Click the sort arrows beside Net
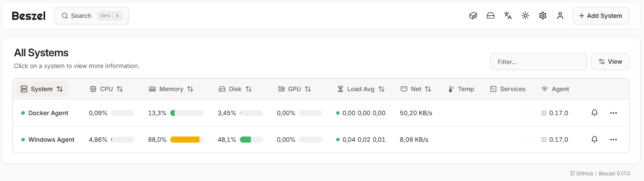The height and width of the screenshot is (181, 644). (428, 89)
